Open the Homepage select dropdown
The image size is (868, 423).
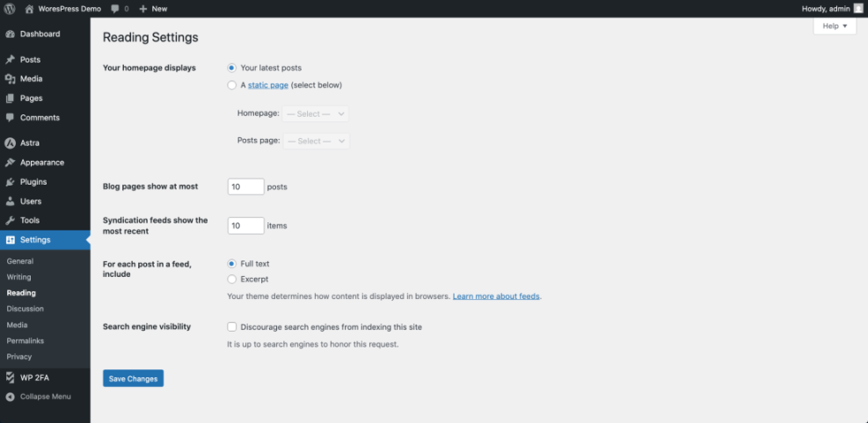click(316, 113)
